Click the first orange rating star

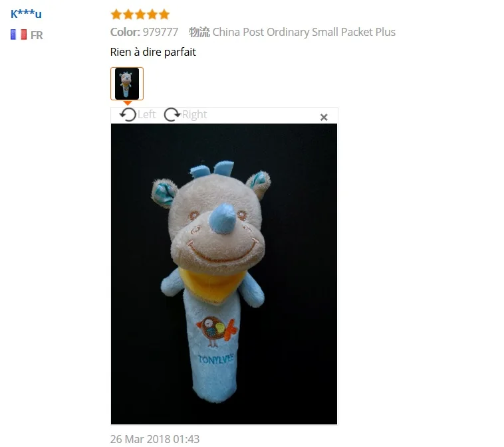click(116, 15)
